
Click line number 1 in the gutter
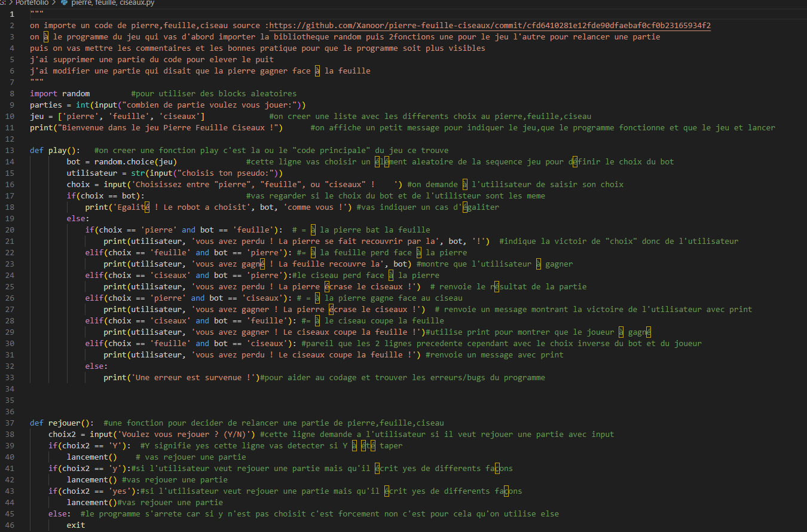click(x=12, y=14)
